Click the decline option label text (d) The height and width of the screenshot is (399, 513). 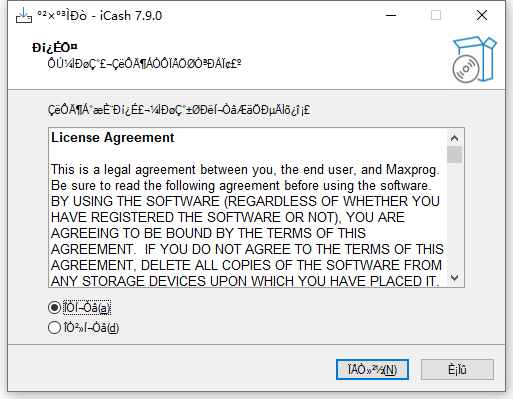tap(91, 328)
